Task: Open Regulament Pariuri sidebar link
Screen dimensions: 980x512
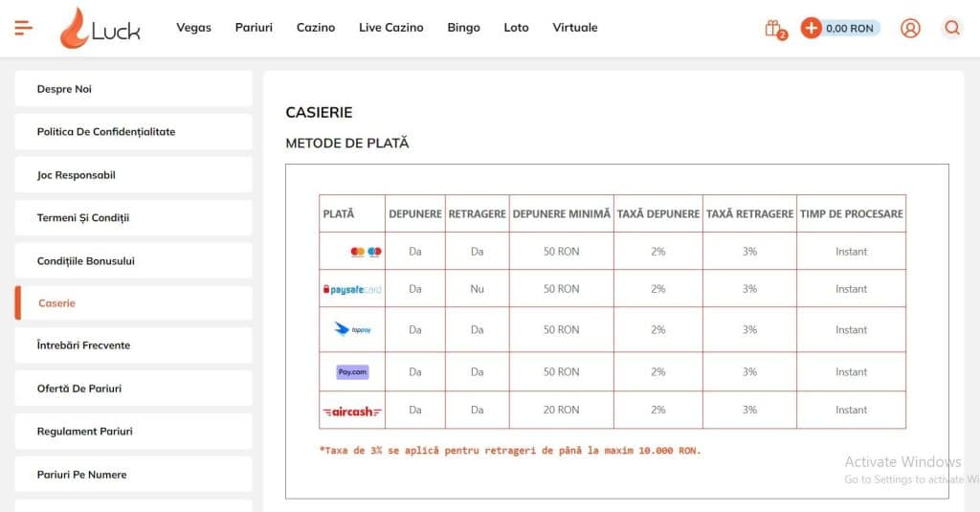Action: (134, 432)
